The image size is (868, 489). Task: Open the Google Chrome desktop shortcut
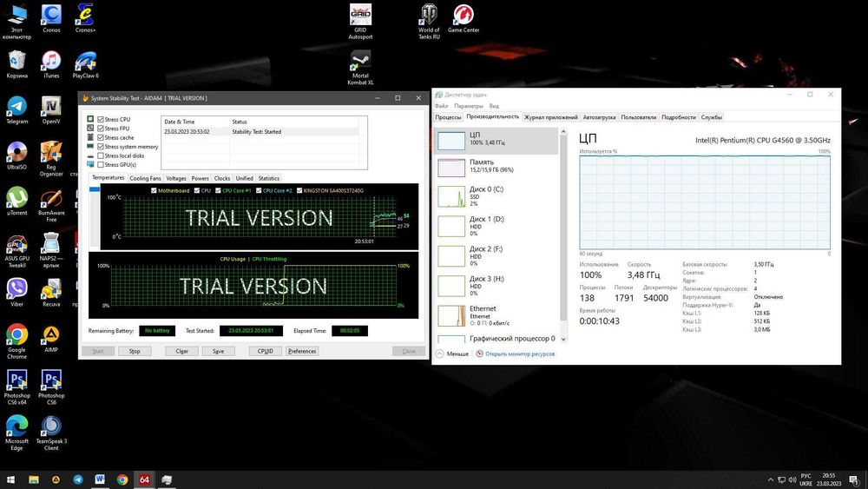pos(16,341)
